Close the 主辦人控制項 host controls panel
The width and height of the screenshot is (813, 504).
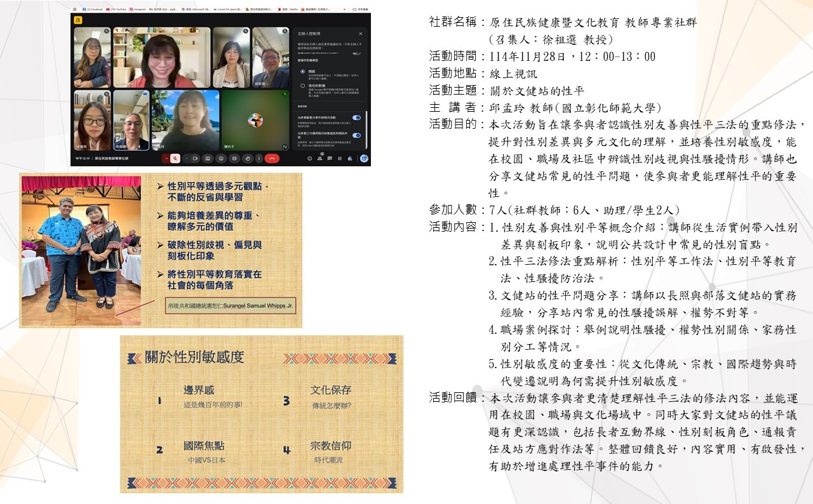(360, 34)
